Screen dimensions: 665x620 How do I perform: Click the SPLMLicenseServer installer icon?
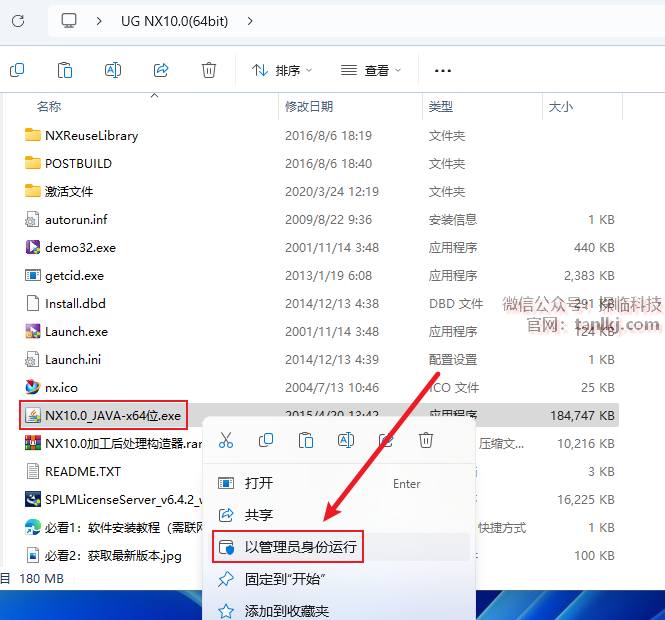(x=33, y=499)
